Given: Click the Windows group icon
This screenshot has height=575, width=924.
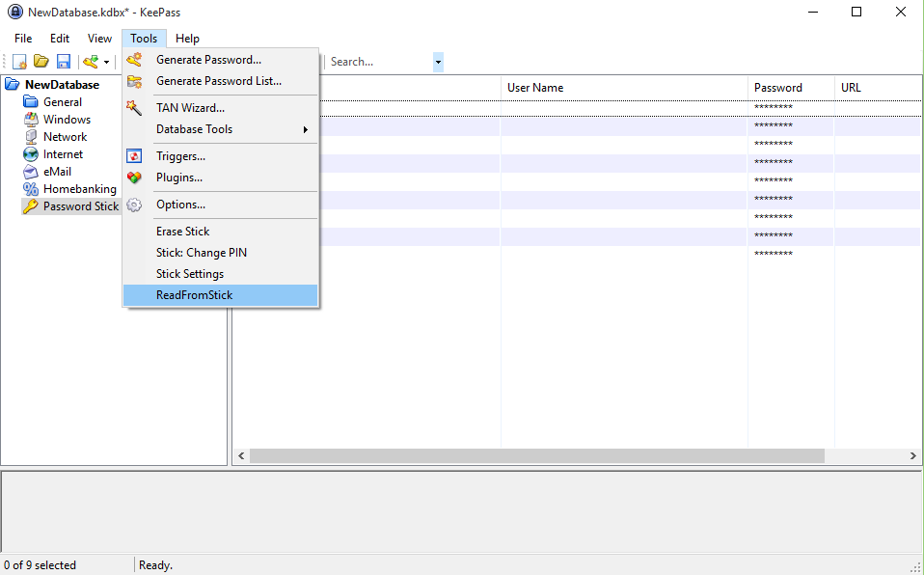Looking at the screenshot, I should [31, 119].
